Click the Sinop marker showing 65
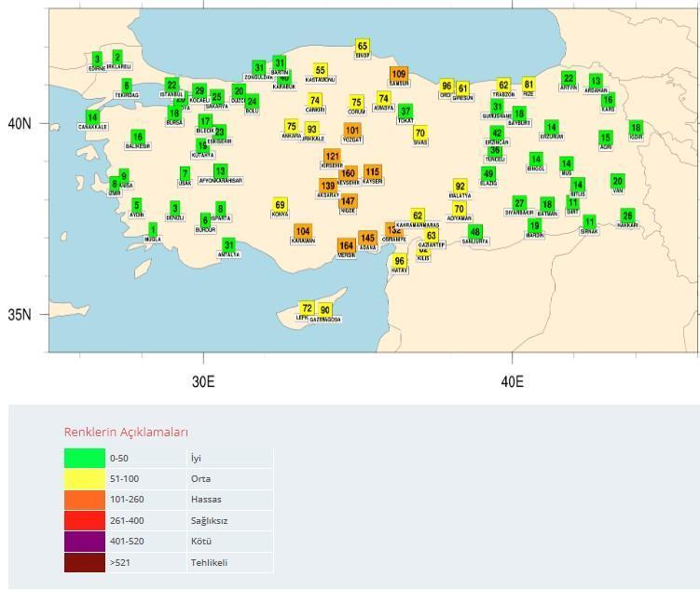The image size is (700, 591). pyautogui.click(x=363, y=46)
